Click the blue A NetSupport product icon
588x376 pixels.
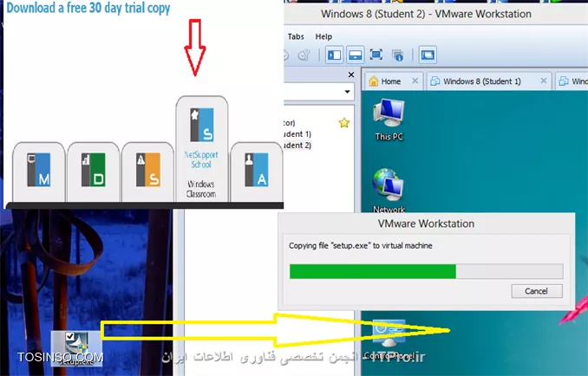(x=257, y=170)
